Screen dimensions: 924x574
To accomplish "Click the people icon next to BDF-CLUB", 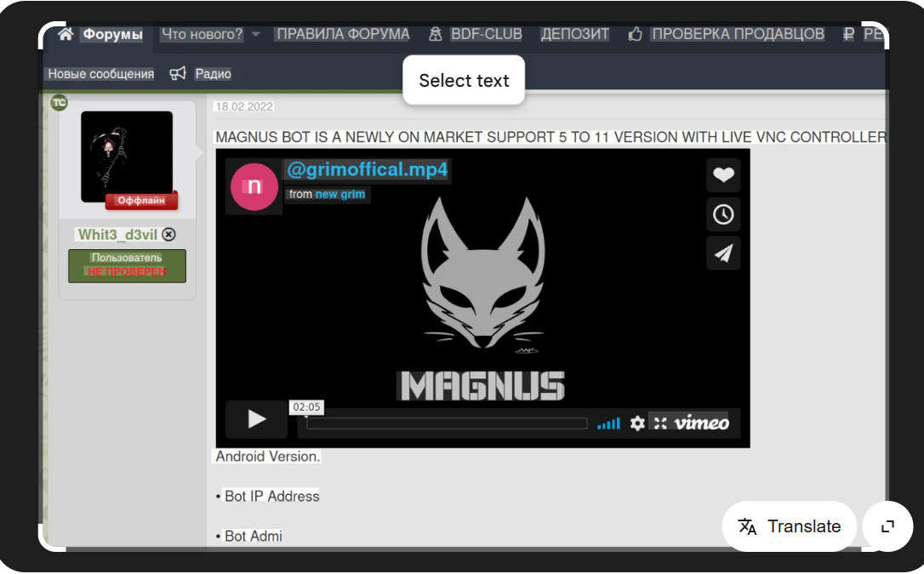I will click(x=435, y=34).
